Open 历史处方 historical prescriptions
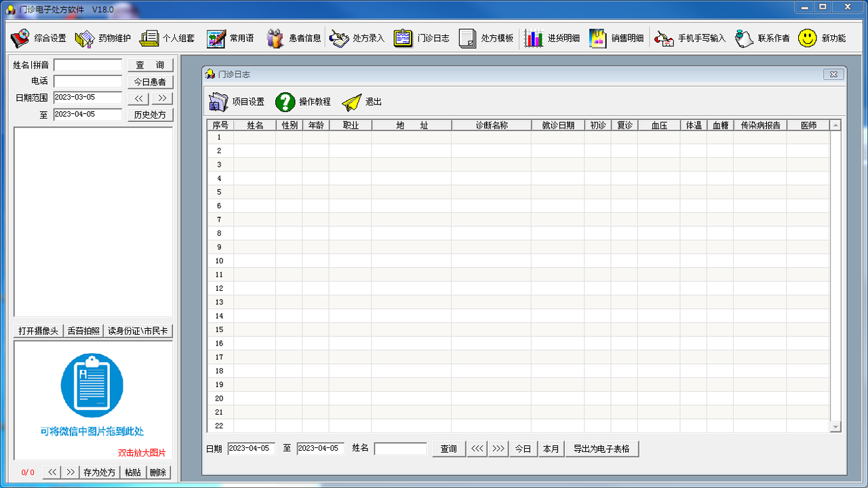The width and height of the screenshot is (868, 488). pos(150,114)
